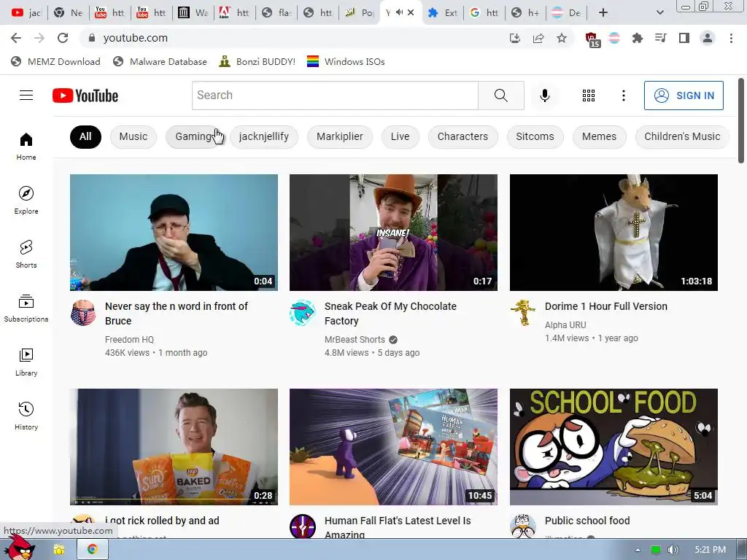Select the Gaming filter chip
The height and width of the screenshot is (560, 747).
[x=193, y=136]
